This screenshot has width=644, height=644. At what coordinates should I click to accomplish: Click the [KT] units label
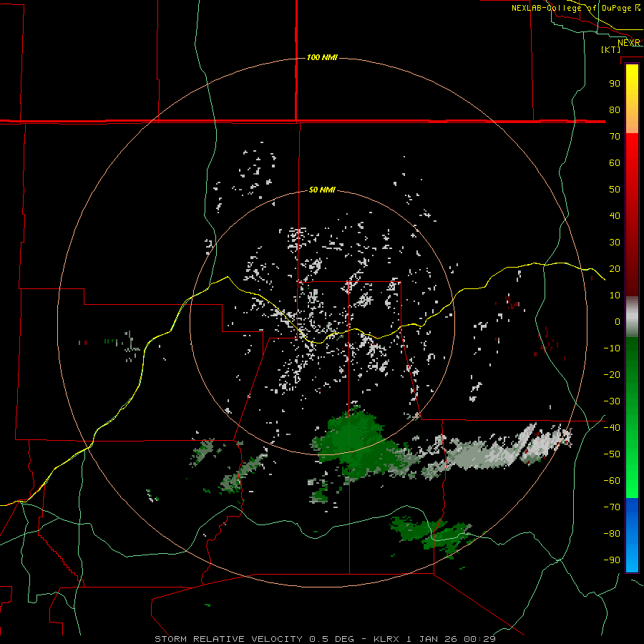tap(610, 49)
